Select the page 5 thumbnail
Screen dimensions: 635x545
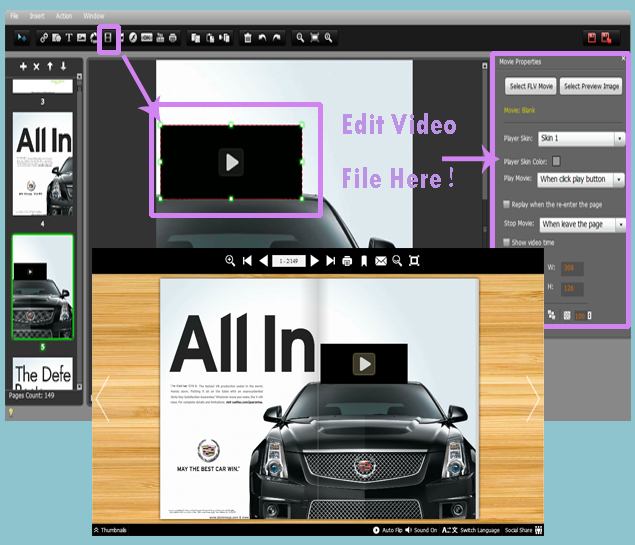pos(43,287)
